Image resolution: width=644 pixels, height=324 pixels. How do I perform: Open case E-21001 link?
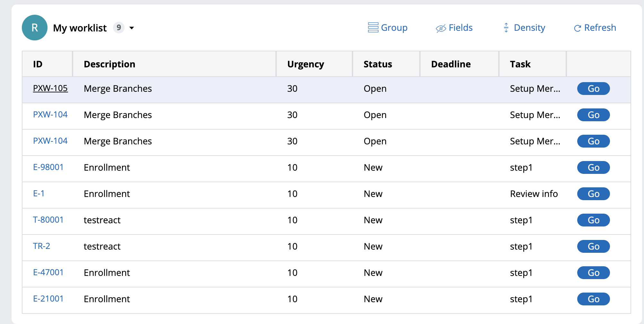tap(48, 299)
